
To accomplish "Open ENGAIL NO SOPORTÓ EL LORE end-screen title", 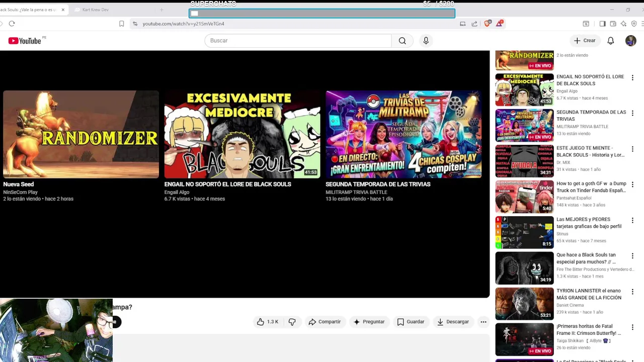I will point(227,184).
